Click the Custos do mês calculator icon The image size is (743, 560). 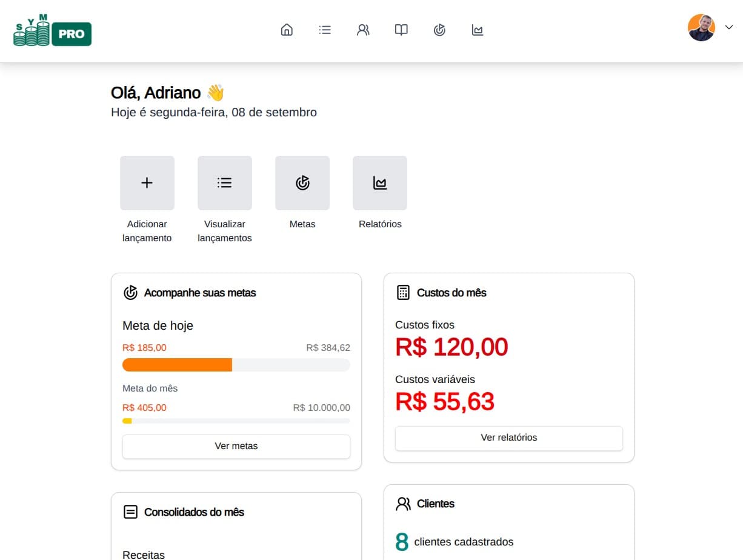(x=403, y=293)
